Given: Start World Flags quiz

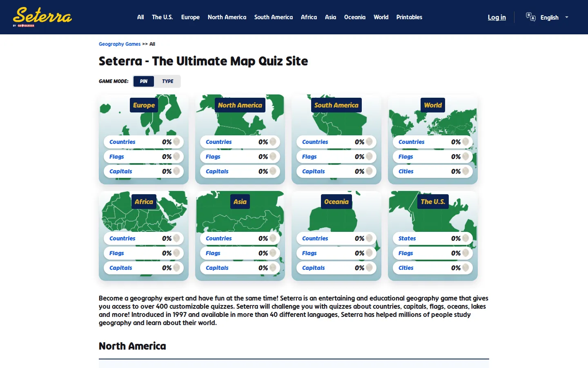Looking at the screenshot, I should [x=433, y=157].
